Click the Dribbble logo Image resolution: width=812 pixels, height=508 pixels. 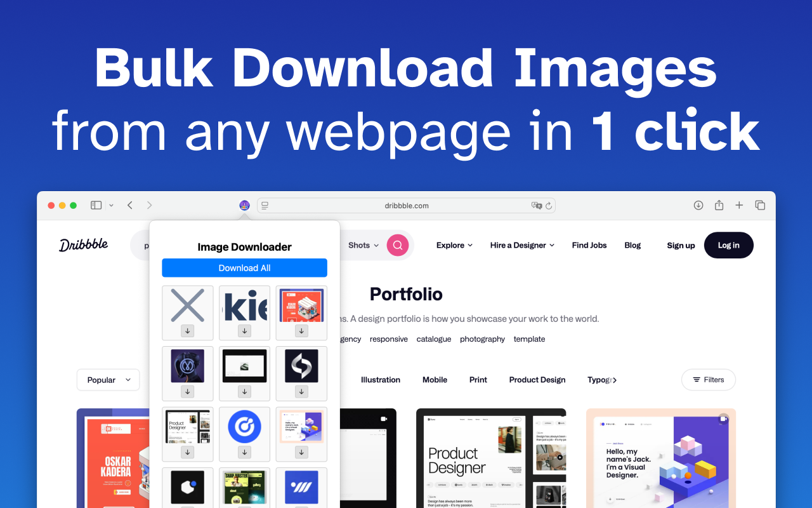pyautogui.click(x=84, y=245)
